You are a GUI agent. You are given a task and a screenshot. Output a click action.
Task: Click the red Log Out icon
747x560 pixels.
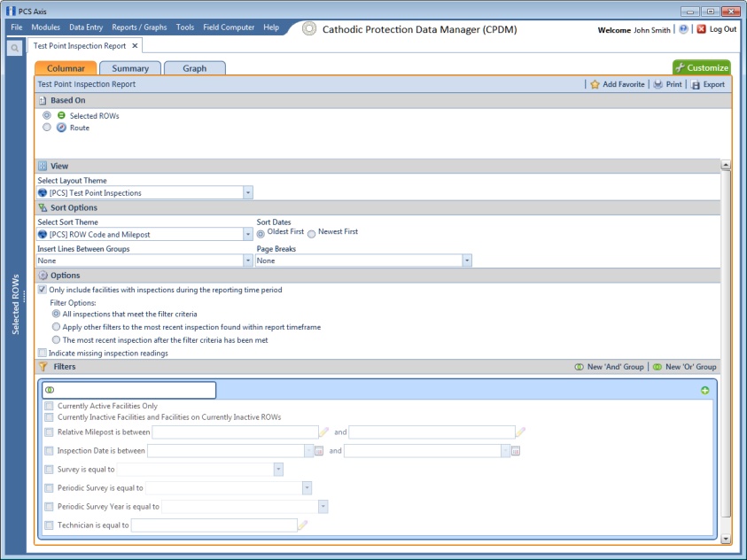(701, 29)
